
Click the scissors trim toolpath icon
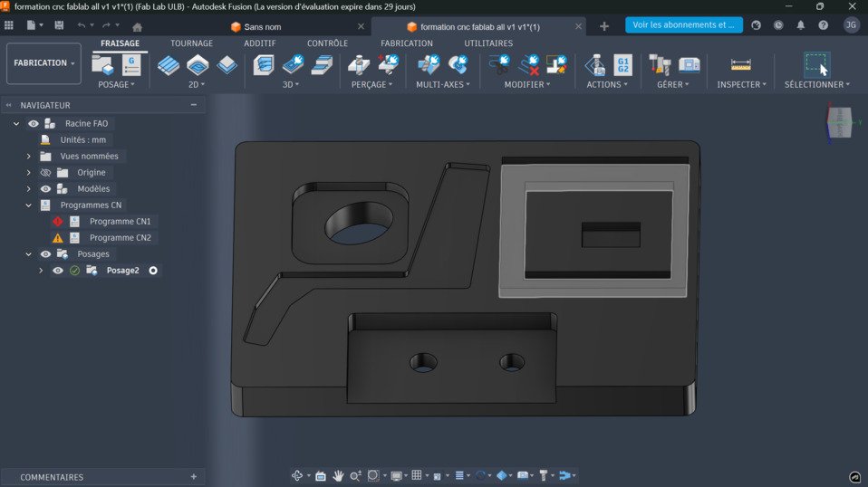[x=498, y=64]
